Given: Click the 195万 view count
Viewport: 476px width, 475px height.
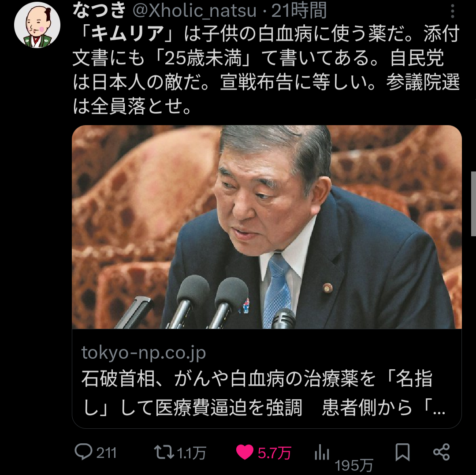Looking at the screenshot, I should pyautogui.click(x=353, y=465).
